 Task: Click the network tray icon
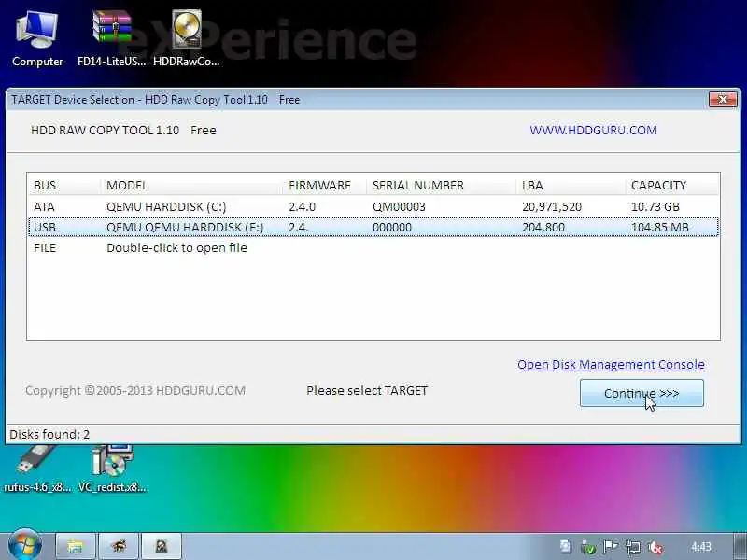coord(633,547)
